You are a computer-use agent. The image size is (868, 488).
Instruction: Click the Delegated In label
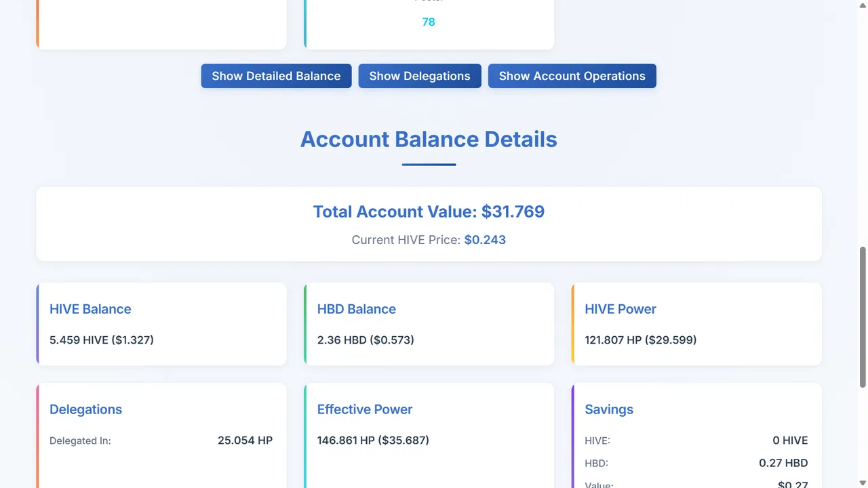pos(80,441)
